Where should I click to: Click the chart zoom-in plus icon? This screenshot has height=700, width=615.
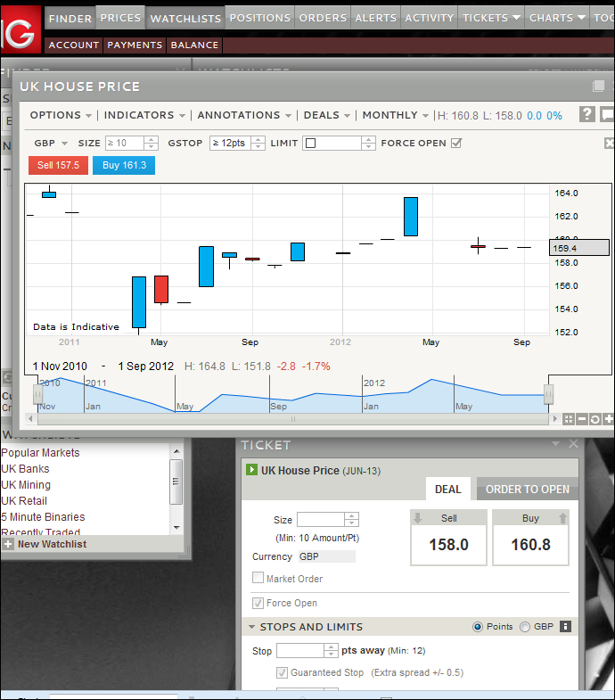pos(609,419)
